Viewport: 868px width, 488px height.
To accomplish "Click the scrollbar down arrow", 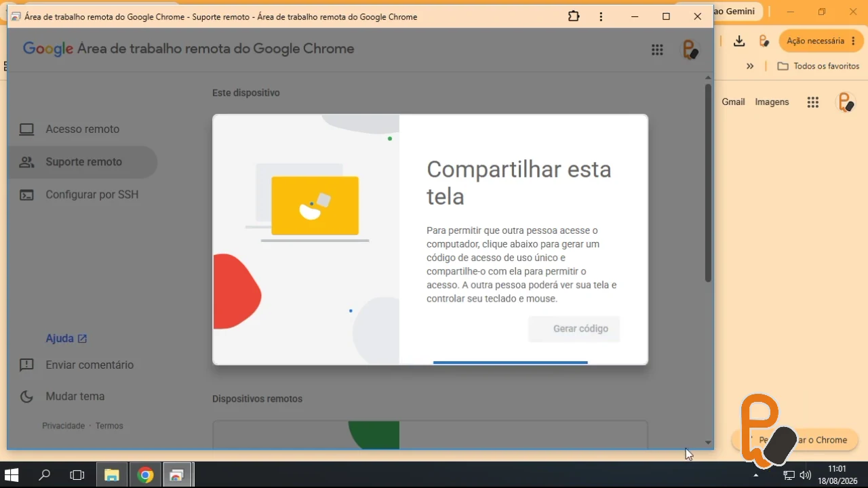I will 708,443.
